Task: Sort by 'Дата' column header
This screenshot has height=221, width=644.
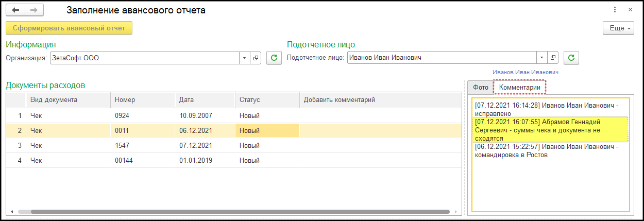Action: point(206,100)
